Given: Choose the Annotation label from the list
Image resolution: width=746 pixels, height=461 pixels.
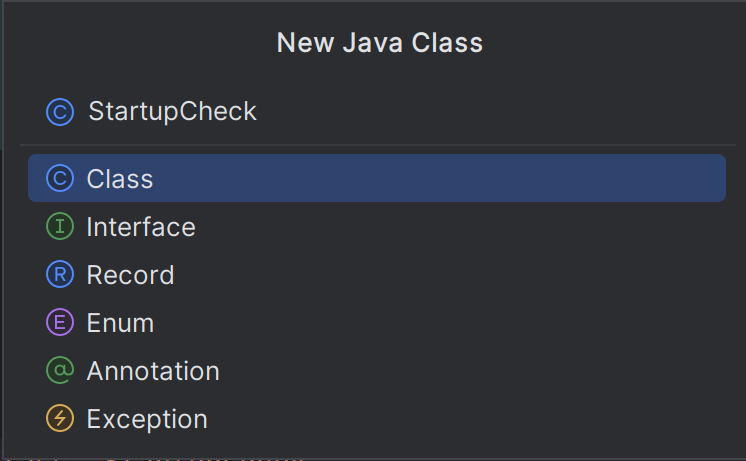Looking at the screenshot, I should [153, 371].
